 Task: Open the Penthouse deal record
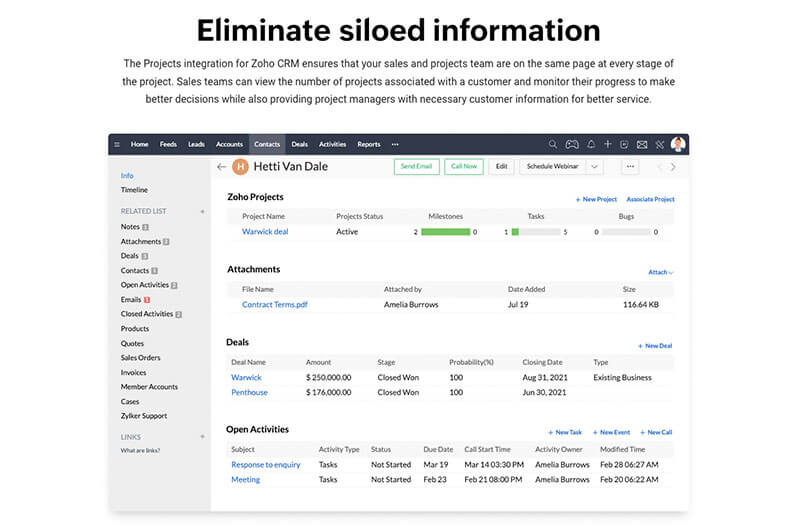249,392
